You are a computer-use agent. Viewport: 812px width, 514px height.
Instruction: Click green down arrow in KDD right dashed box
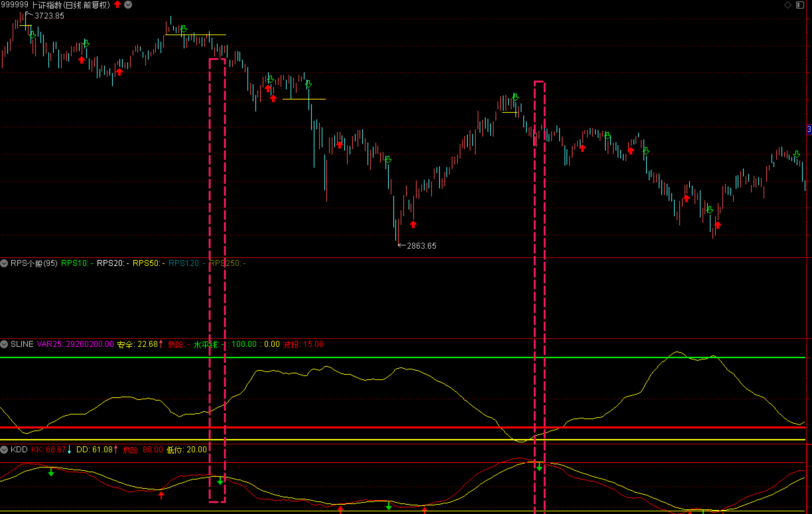click(539, 467)
